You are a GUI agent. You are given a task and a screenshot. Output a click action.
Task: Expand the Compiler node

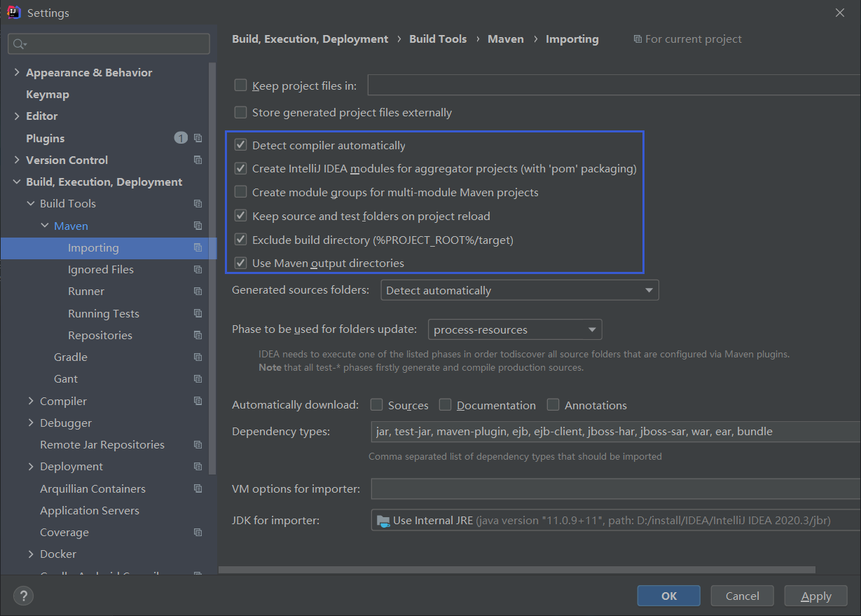[x=31, y=401]
